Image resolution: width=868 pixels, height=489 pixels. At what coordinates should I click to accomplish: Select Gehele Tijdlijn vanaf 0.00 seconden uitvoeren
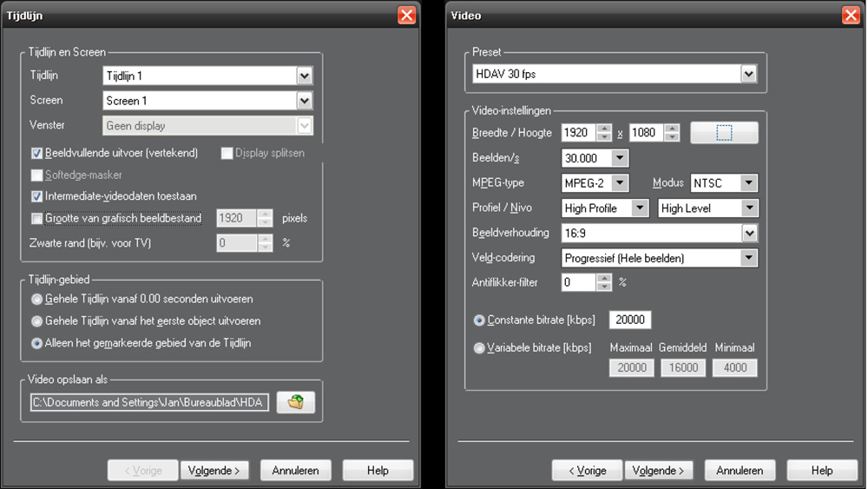[x=36, y=299]
